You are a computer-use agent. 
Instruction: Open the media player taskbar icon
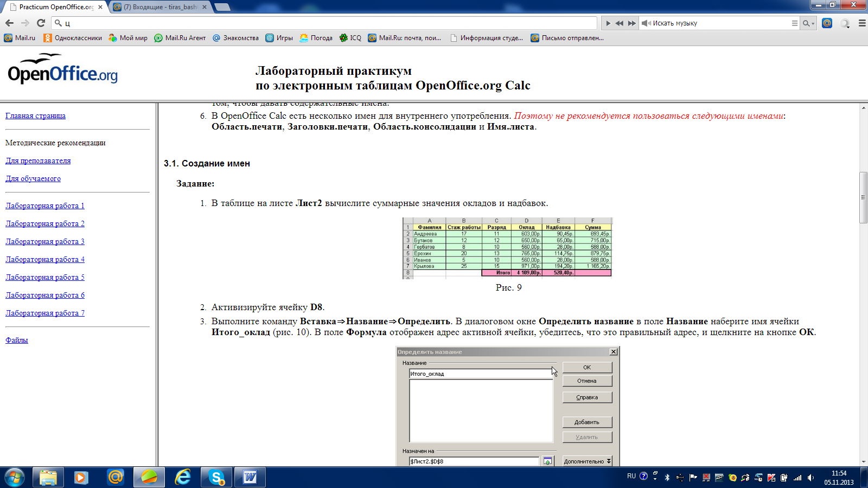point(81,478)
